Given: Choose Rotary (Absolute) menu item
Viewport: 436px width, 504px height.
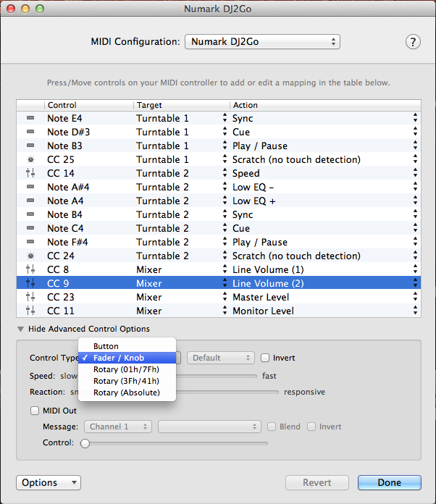Looking at the screenshot, I should pos(127,392).
